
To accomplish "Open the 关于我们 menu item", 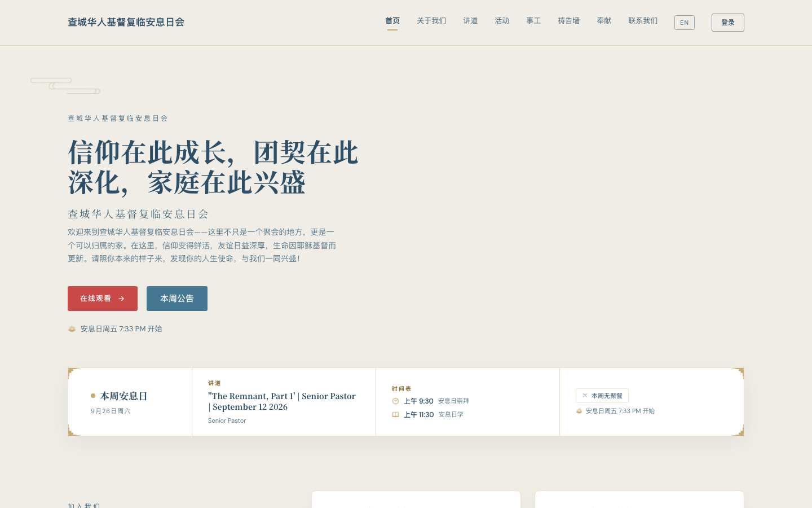I will click(431, 21).
